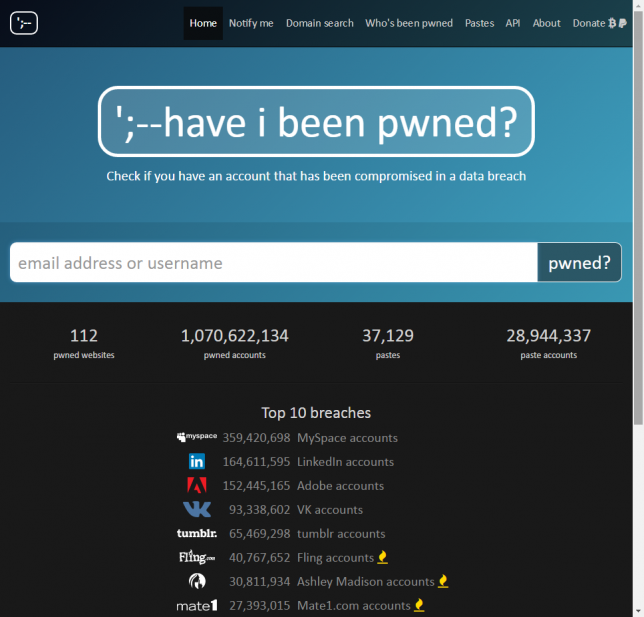This screenshot has width=644, height=617.
Task: Click the Top 10 breaches heading
Action: coord(316,412)
